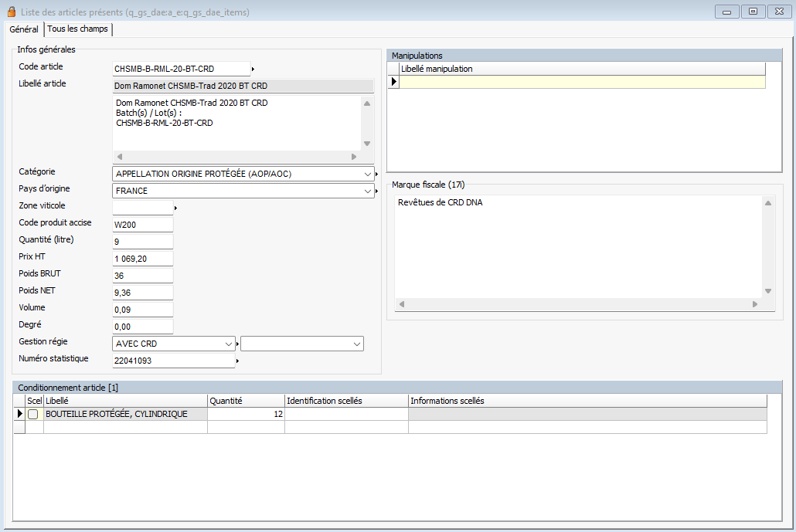Click the lock icon in the title bar

(x=11, y=12)
